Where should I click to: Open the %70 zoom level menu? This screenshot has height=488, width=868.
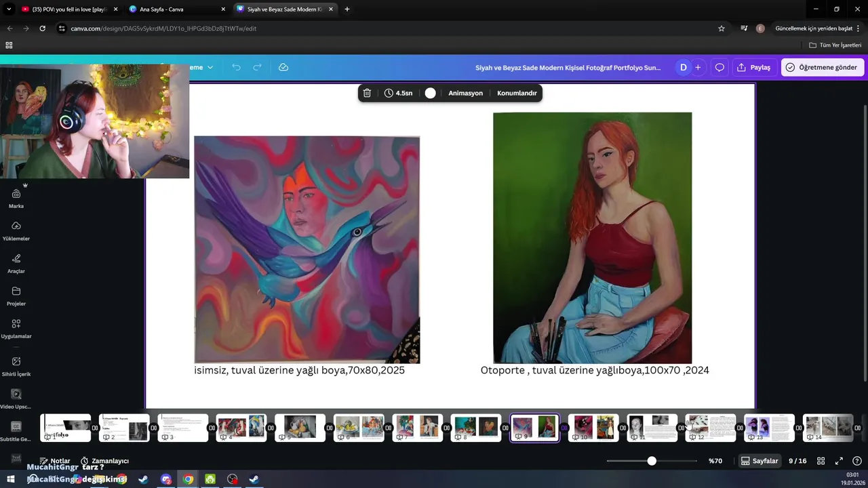coord(715,461)
